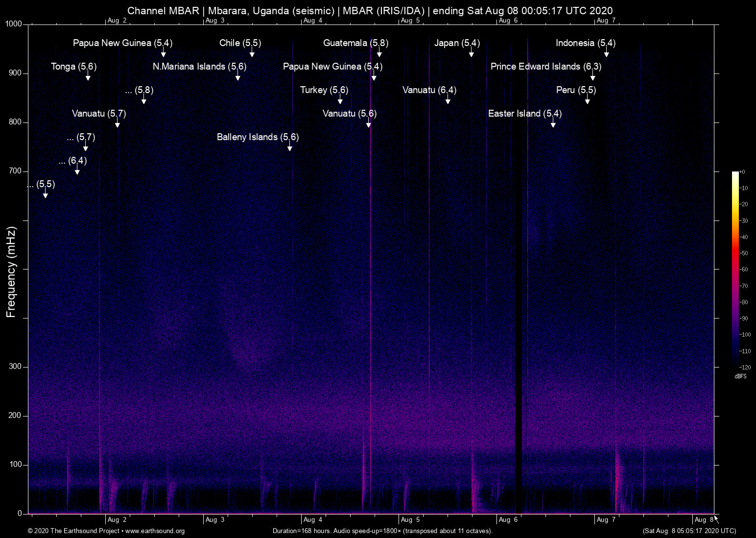Image resolution: width=756 pixels, height=538 pixels.
Task: Click the Prince Edward Islands (6.3) label
Action: 545,67
